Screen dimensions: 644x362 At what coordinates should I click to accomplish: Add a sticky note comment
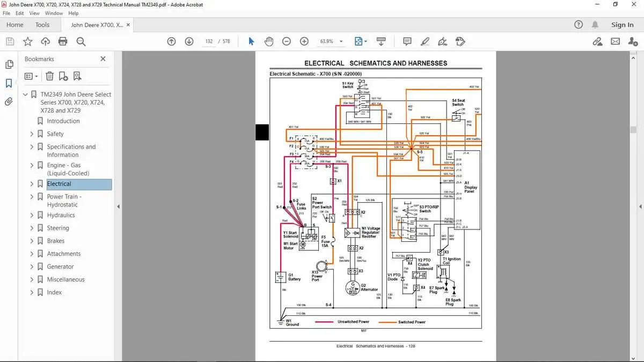(x=407, y=41)
